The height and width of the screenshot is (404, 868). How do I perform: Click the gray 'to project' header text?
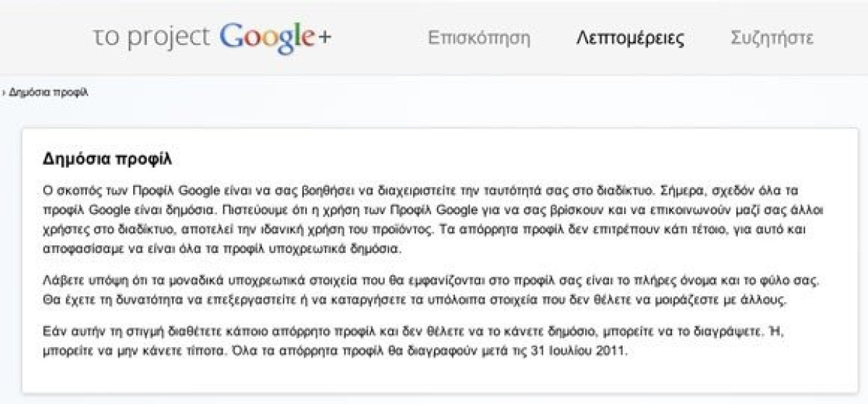152,38
